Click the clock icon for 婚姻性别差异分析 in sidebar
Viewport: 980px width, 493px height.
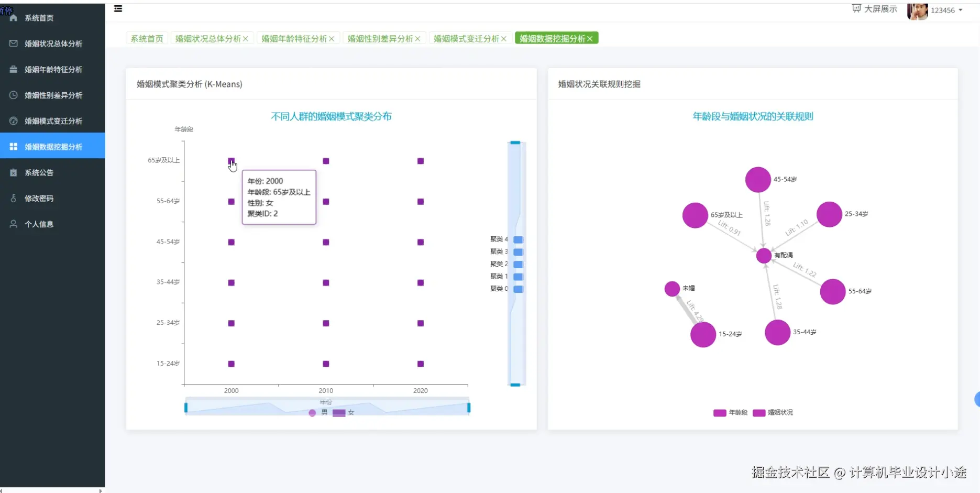point(14,95)
